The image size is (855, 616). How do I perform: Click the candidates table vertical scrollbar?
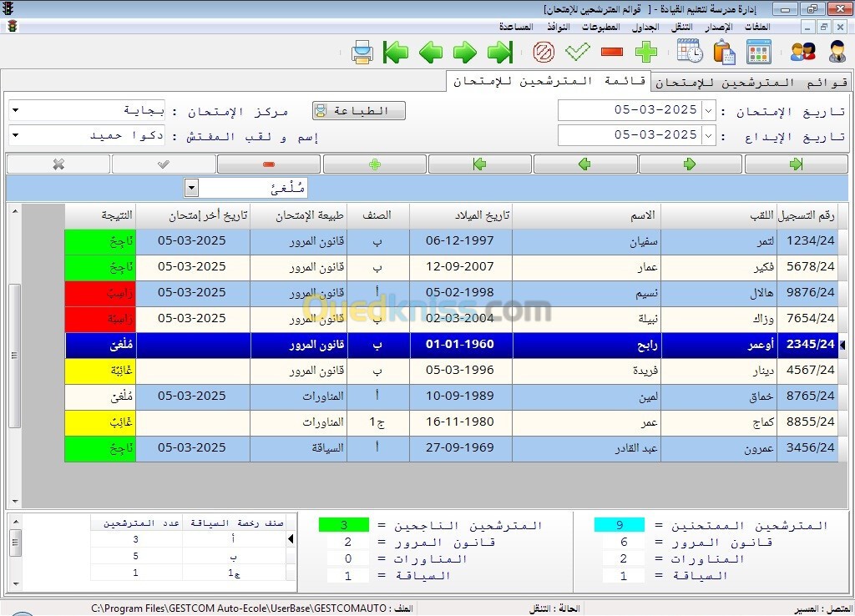tap(15, 356)
